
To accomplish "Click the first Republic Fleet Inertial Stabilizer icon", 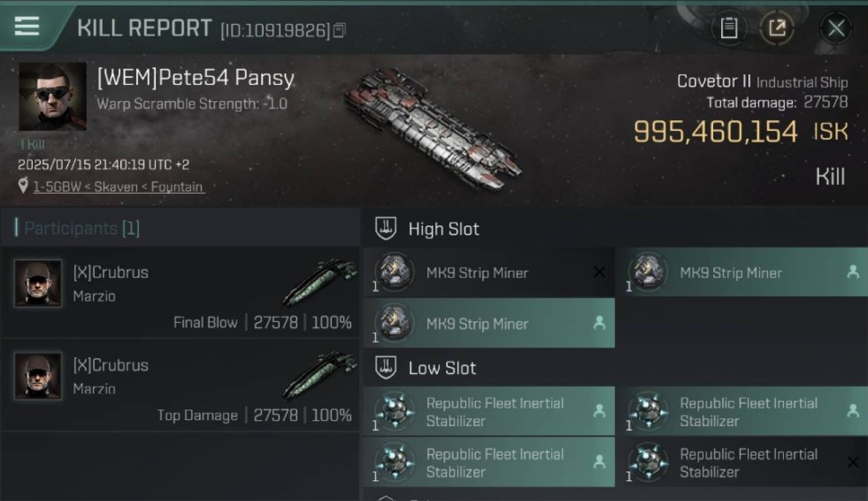I will point(395,411).
